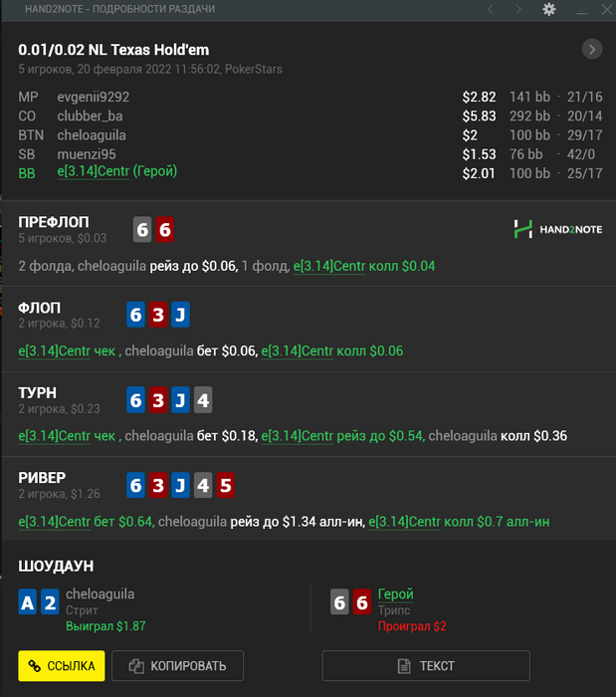Click the blue J card on the flop
This screenshot has height=697, width=616.
click(180, 315)
